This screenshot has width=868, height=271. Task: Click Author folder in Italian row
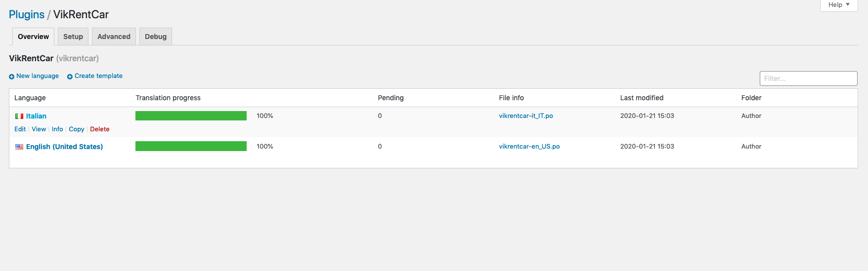[x=751, y=116]
